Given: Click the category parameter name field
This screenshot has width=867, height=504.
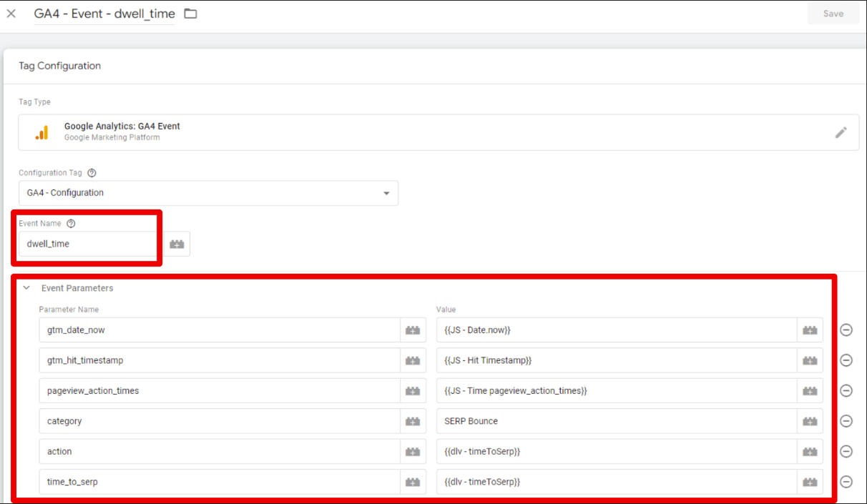Looking at the screenshot, I should tap(219, 421).
